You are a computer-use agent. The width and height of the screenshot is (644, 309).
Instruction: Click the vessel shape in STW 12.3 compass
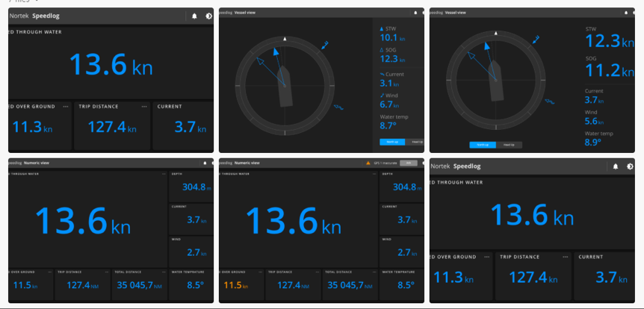(x=496, y=81)
